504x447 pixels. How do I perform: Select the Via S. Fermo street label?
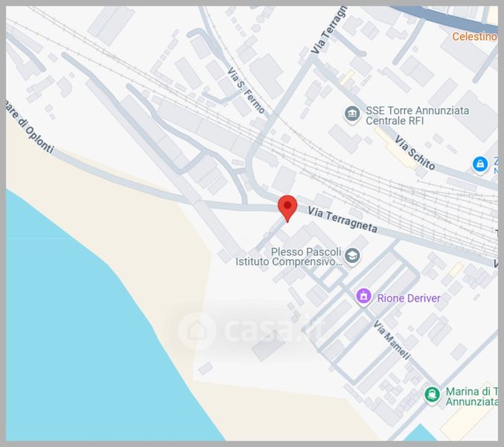246,90
